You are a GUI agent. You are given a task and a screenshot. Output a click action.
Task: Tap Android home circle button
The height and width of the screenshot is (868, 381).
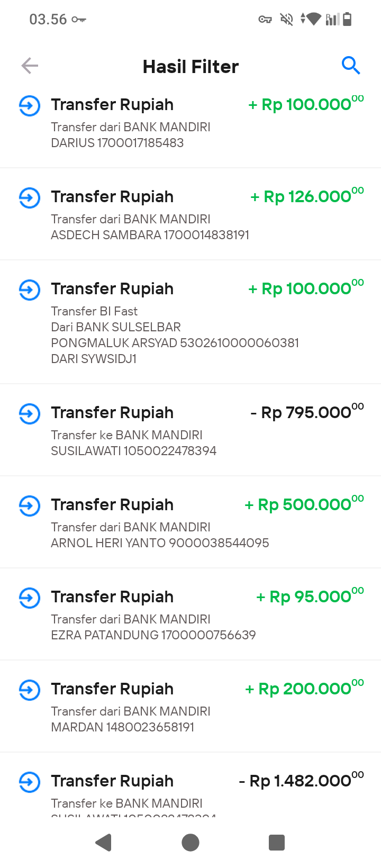(x=190, y=842)
